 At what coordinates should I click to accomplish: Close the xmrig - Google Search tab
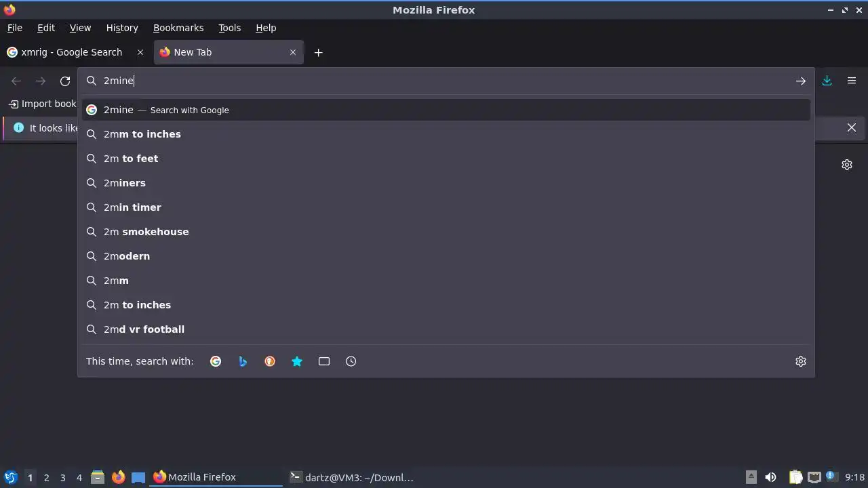coord(140,52)
